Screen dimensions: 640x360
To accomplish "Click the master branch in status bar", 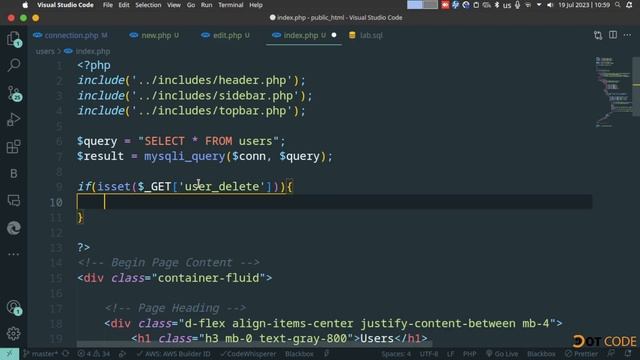I will pyautogui.click(x=41, y=354).
